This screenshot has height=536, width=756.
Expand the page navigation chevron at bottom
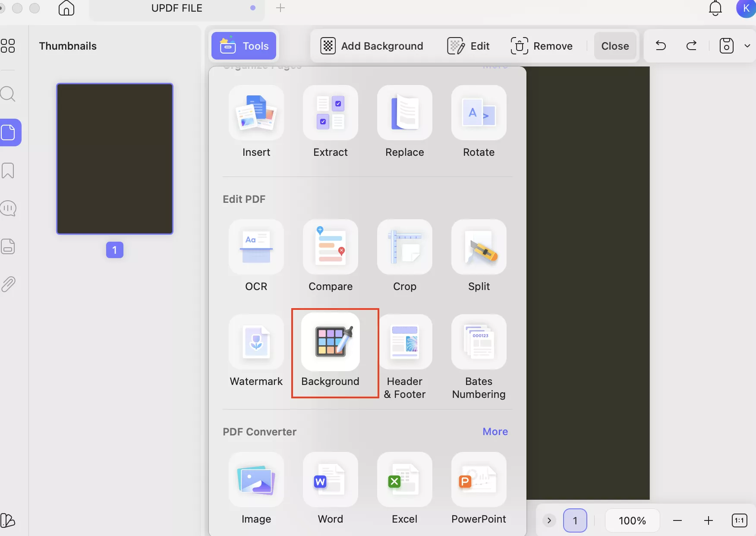tap(549, 520)
